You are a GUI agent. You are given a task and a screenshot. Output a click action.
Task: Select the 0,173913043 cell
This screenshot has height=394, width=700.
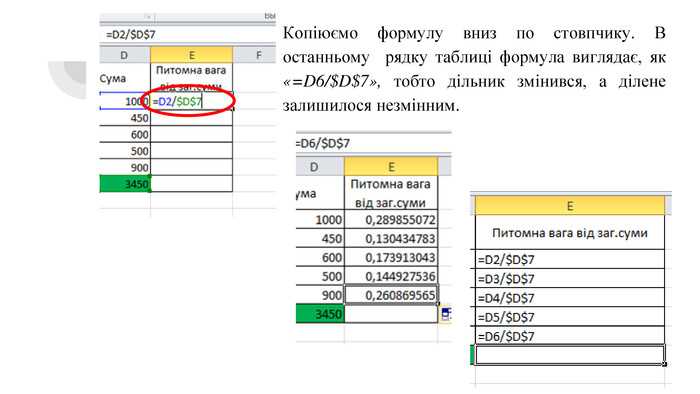coord(391,257)
